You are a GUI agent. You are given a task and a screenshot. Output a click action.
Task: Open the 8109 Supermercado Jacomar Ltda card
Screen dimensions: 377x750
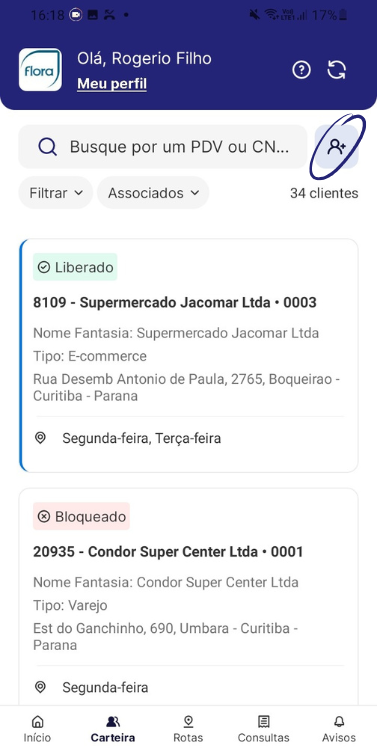click(x=188, y=355)
